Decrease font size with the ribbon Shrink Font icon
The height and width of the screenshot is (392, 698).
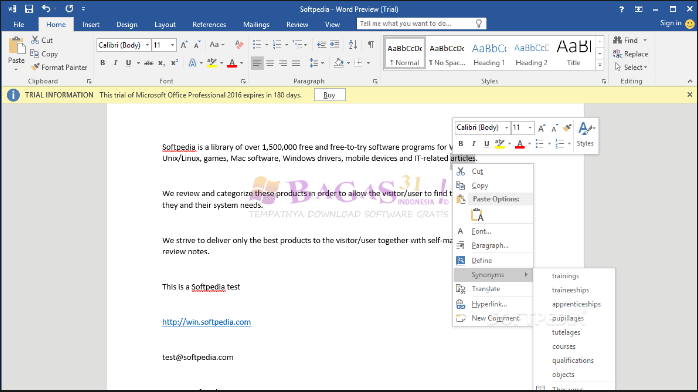coord(197,45)
